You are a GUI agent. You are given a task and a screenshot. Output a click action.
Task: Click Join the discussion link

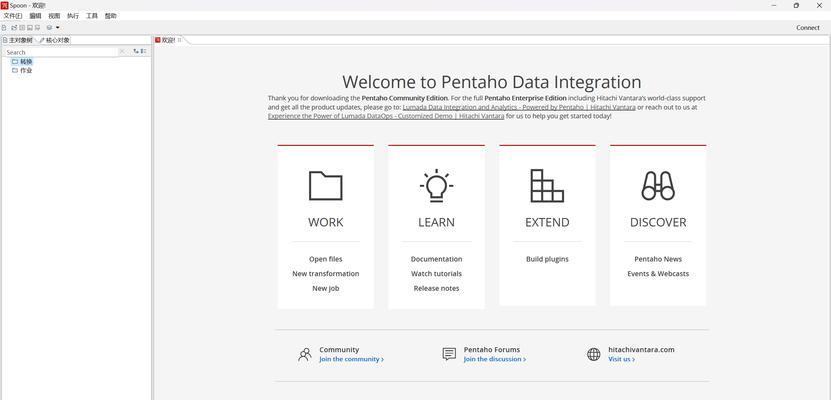tap(494, 359)
